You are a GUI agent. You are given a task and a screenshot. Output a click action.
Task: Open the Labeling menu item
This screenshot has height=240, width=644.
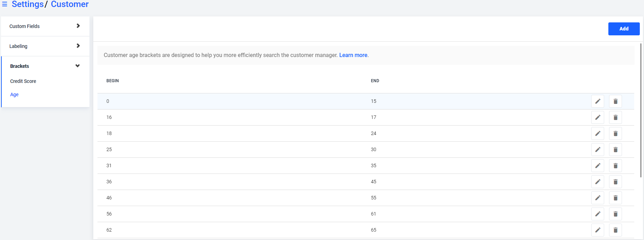click(x=45, y=46)
